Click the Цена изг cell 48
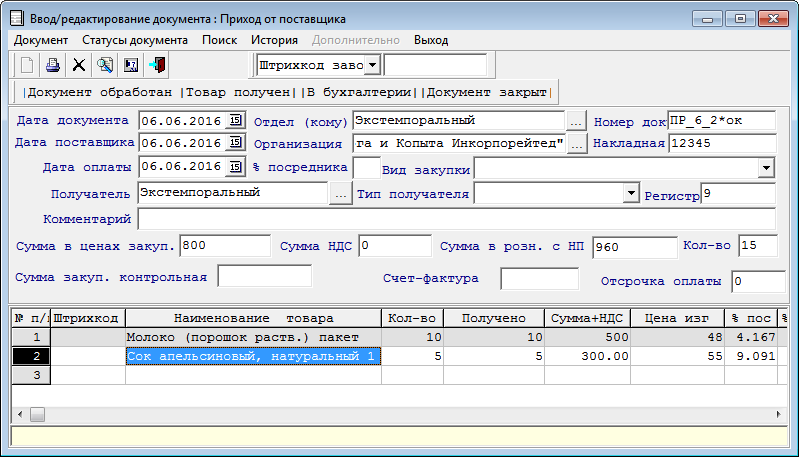Screen dimensions: 799x457 (x=677, y=337)
